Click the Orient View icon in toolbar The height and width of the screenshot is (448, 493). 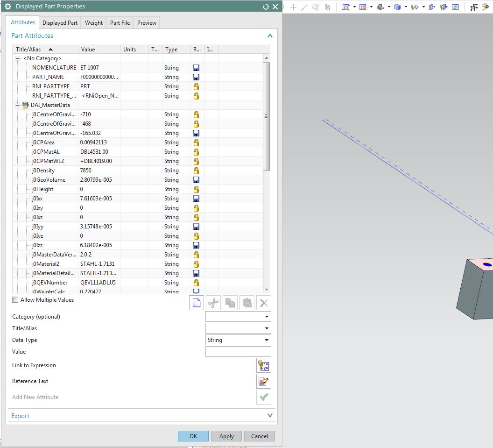[x=380, y=7]
